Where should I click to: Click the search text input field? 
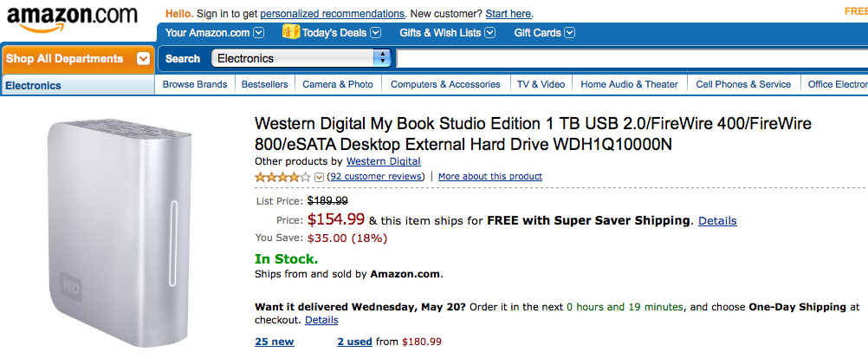632,58
